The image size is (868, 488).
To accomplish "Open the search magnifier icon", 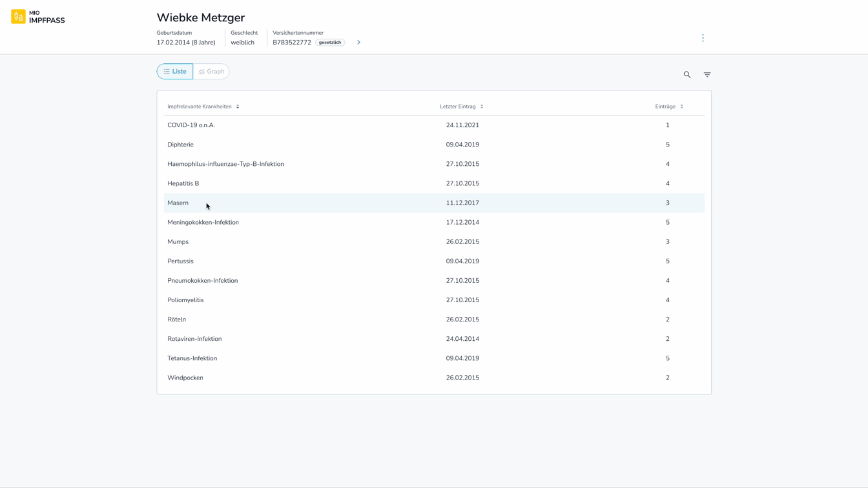I will (687, 75).
